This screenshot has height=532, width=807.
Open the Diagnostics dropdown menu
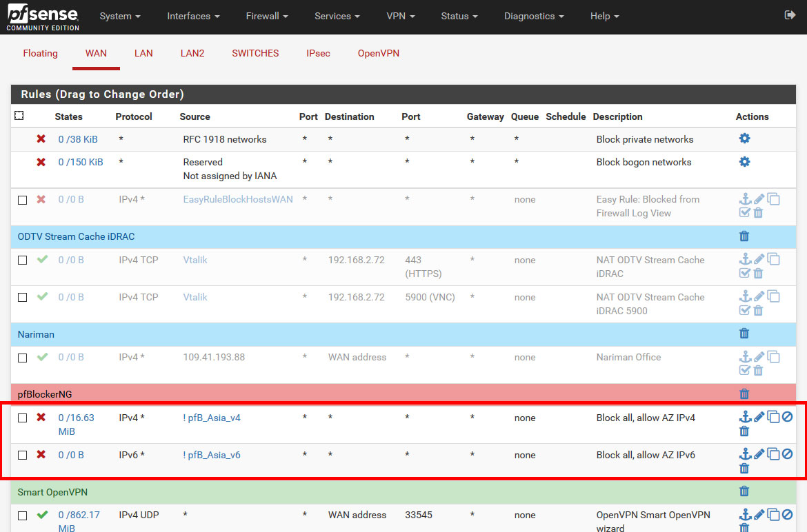[x=534, y=16]
